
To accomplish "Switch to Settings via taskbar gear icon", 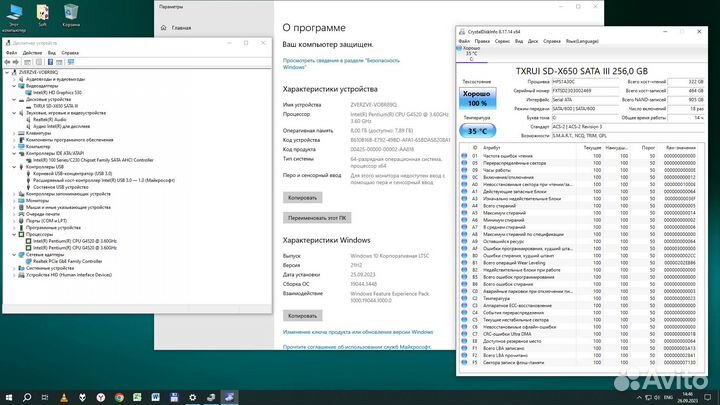I will coord(192,397).
